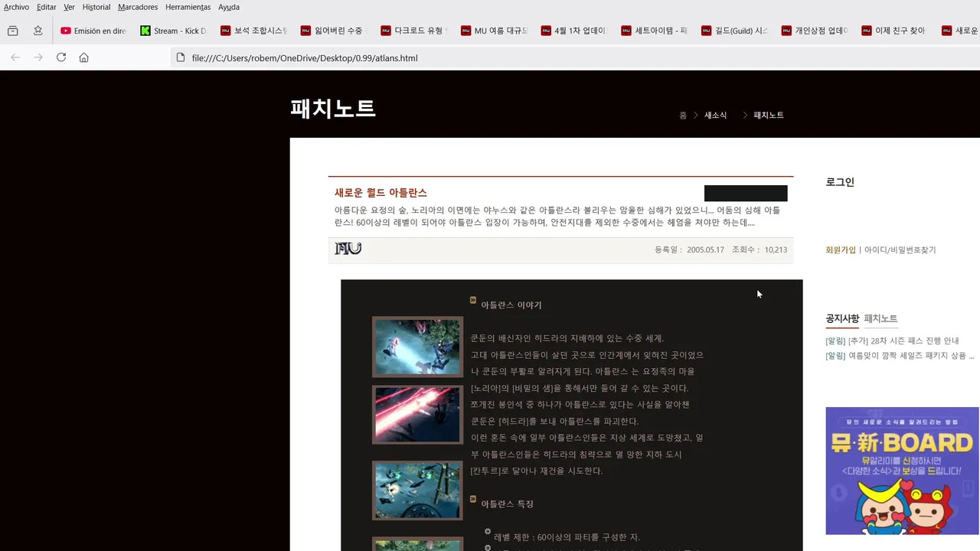Click the 등록일 2005.05.17 text

689,249
